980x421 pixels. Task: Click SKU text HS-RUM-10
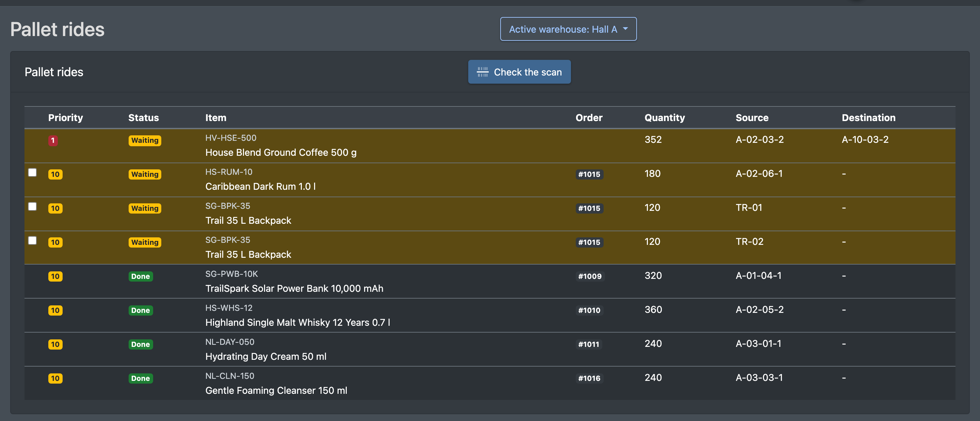pos(229,172)
